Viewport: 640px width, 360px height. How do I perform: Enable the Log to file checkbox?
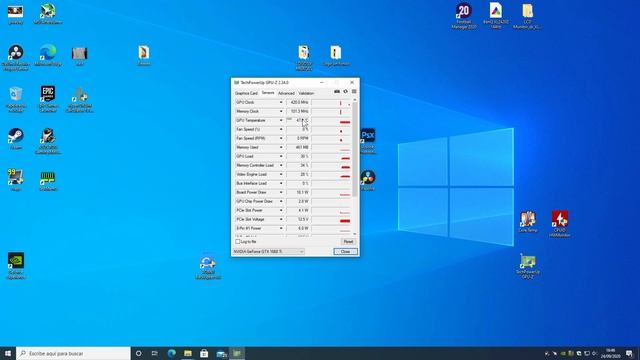coord(238,242)
